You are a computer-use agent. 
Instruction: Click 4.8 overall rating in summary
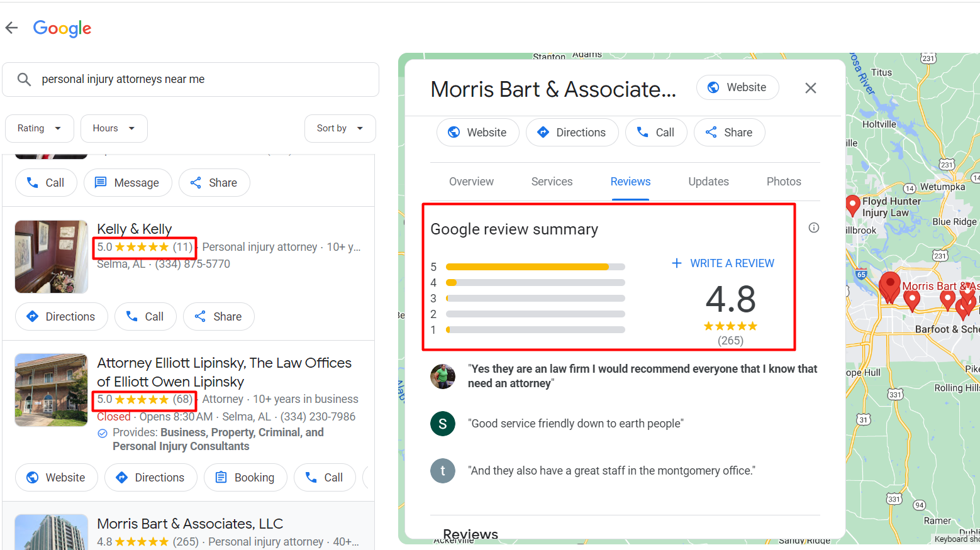730,299
